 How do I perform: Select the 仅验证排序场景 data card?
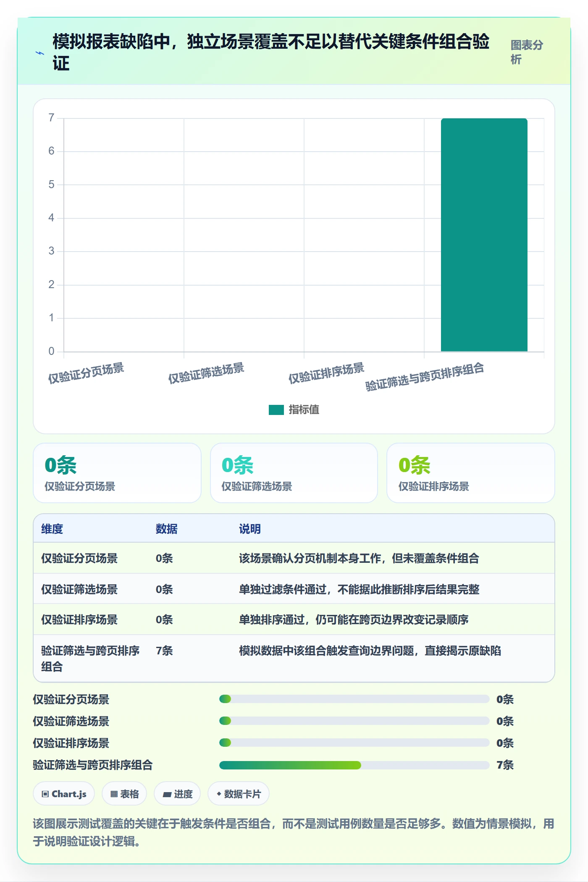pyautogui.click(x=471, y=473)
